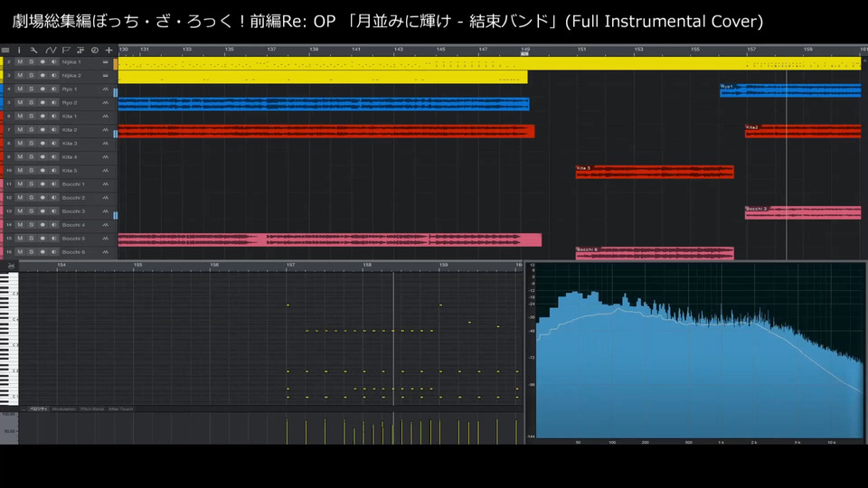Mute the Bocchi 3 track
Viewport: 868px width, 488px height.
20,211
